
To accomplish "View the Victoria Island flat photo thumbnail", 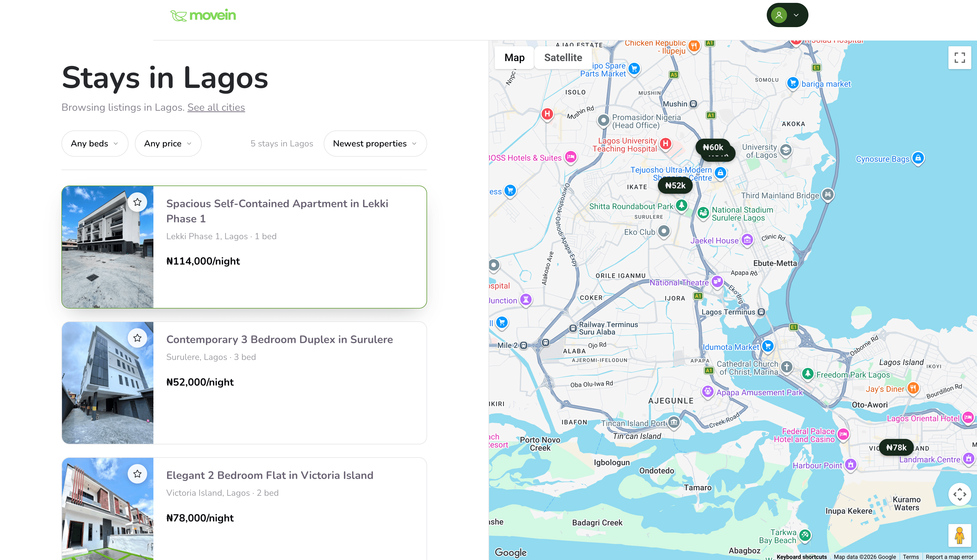I will pyautogui.click(x=108, y=509).
